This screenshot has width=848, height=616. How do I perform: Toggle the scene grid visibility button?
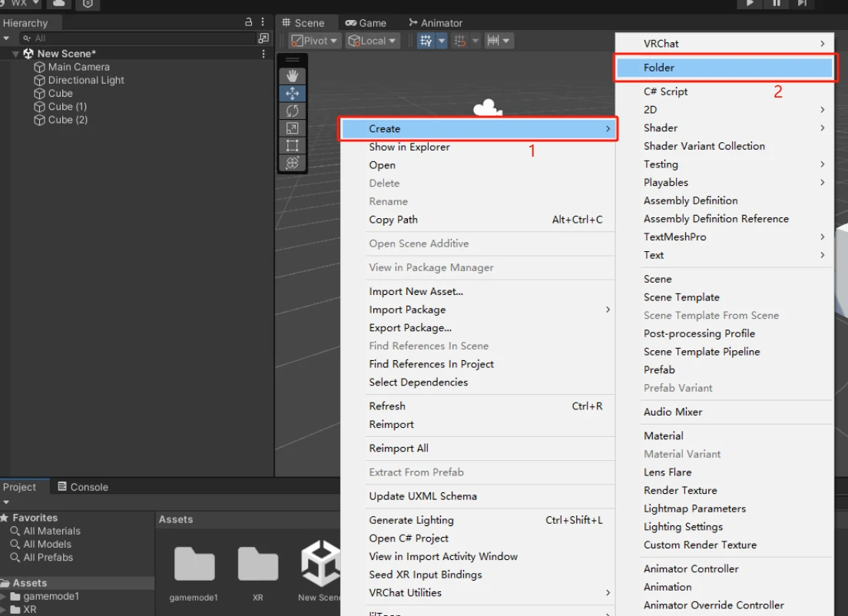426,41
